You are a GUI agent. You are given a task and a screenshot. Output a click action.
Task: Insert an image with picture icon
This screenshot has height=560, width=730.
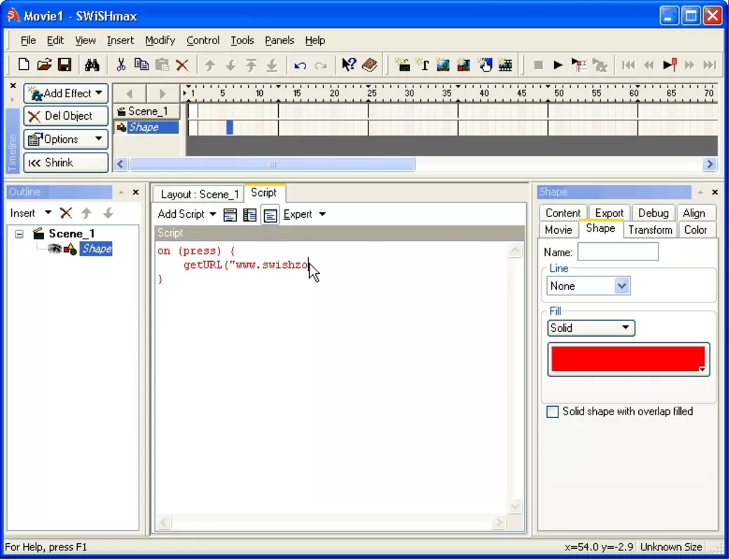(x=443, y=64)
